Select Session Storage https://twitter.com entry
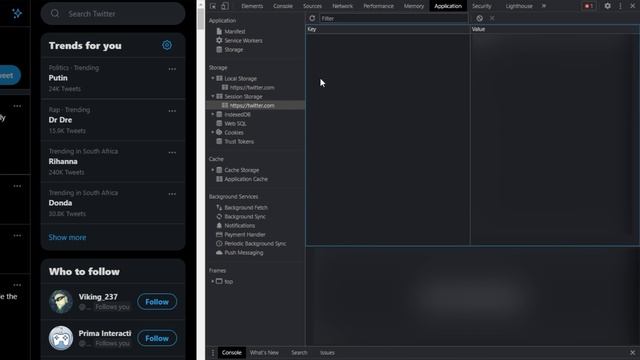Image resolution: width=640 pixels, height=360 pixels. [x=251, y=105]
